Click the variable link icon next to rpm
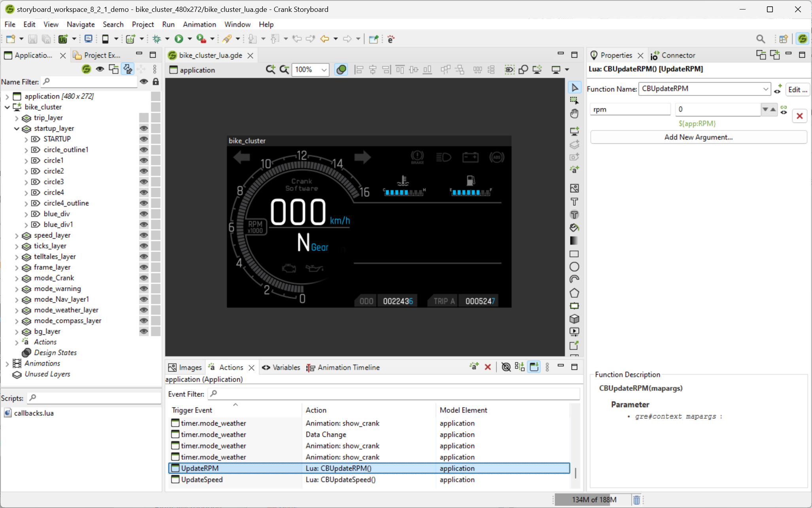 [784, 110]
